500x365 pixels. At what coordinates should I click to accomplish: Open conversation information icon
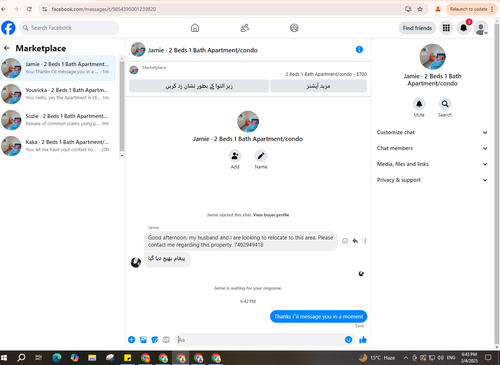pyautogui.click(x=359, y=50)
